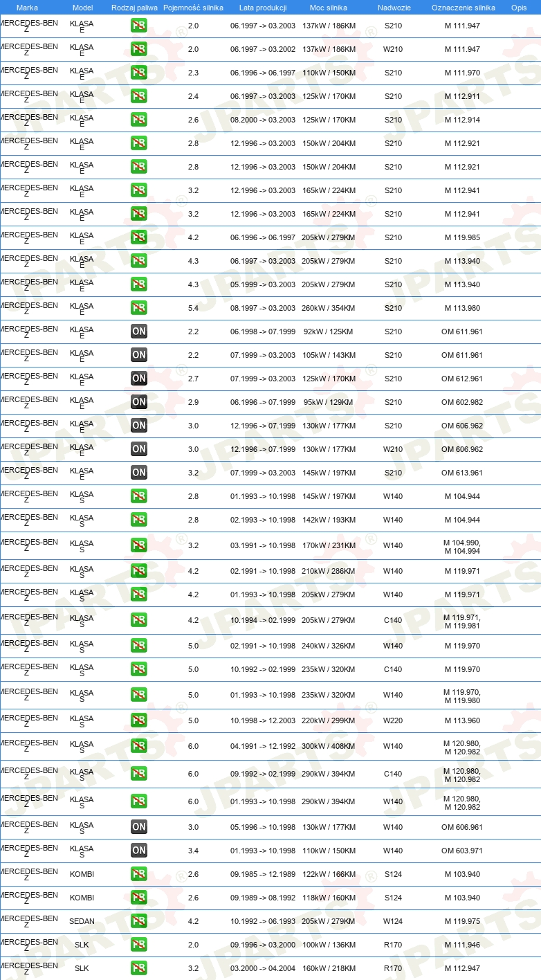Click the petrol icon in the 145kW / 197KM W140 row

point(139,496)
